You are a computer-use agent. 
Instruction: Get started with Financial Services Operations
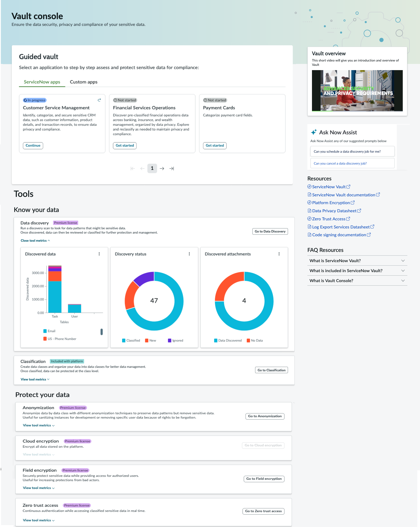[x=125, y=145]
